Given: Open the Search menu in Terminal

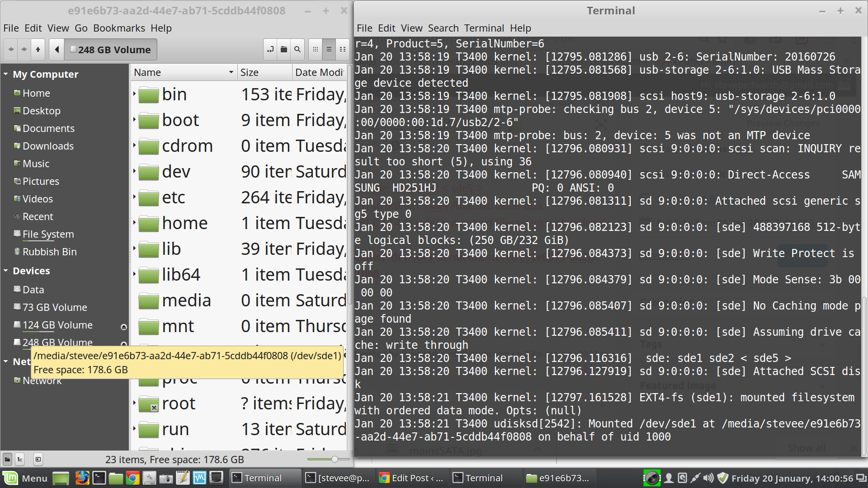Looking at the screenshot, I should click(443, 28).
